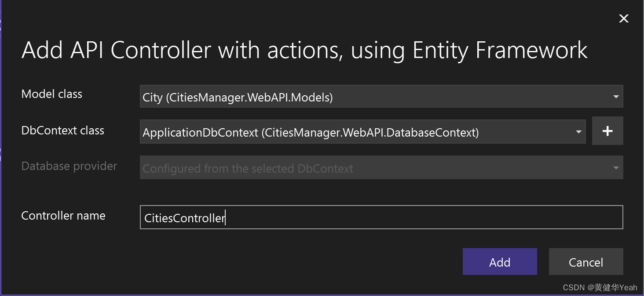The height and width of the screenshot is (296, 644).
Task: Place cursor inside the Controller name field
Action: pos(308,217)
